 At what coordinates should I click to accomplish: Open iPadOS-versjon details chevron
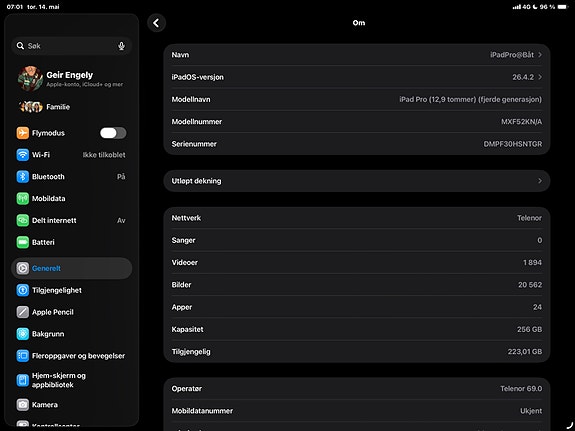(x=540, y=77)
